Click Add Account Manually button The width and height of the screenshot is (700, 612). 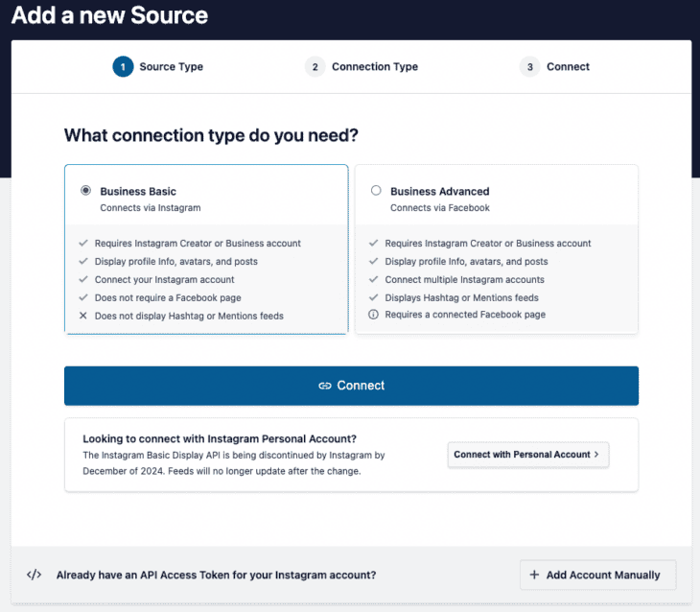tap(597, 575)
